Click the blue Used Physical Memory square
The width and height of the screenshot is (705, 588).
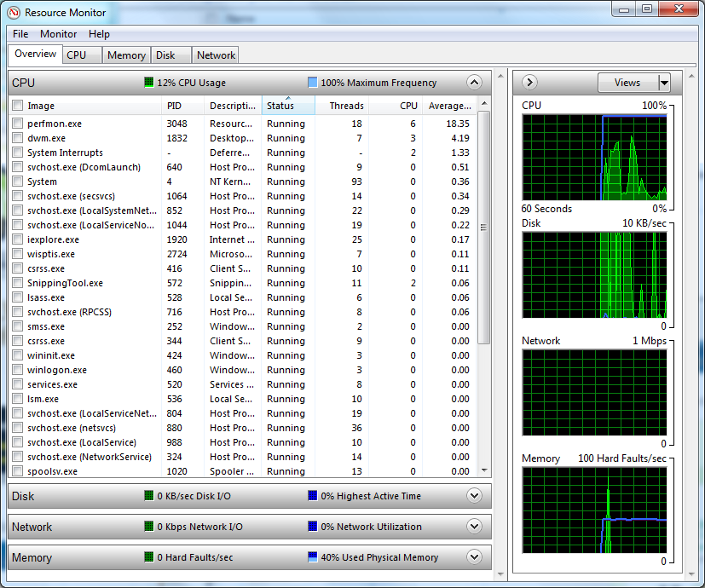(313, 557)
